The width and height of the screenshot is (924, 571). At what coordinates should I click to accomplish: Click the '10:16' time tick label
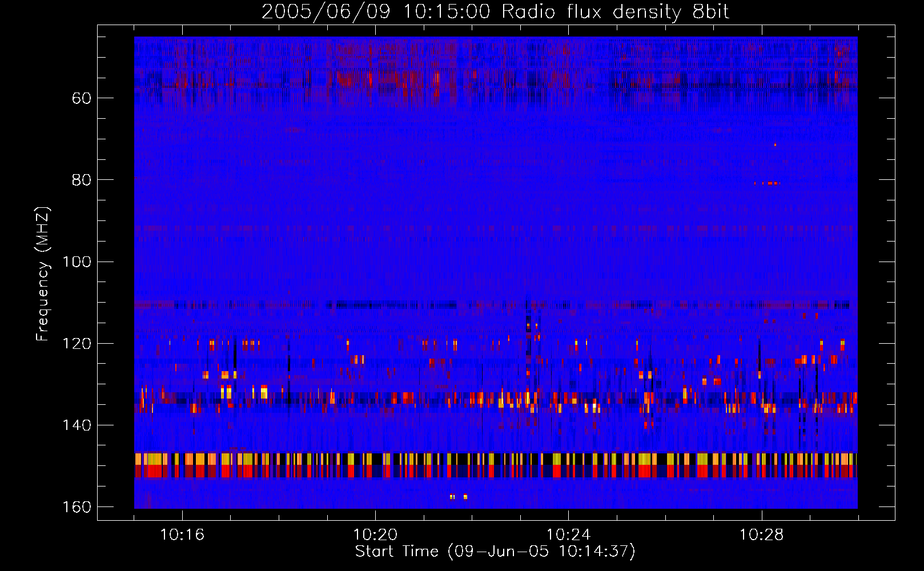click(x=182, y=535)
